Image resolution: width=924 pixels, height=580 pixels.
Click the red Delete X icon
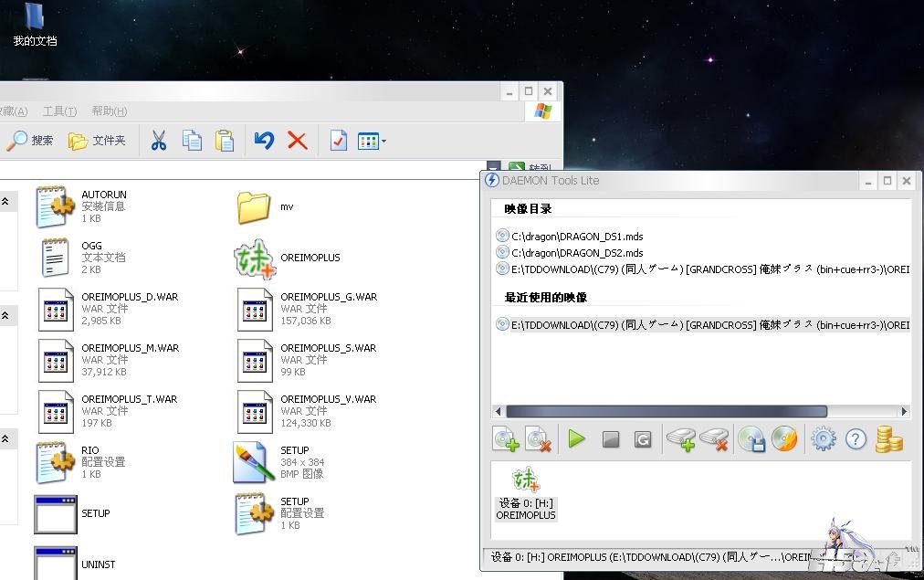[297, 141]
